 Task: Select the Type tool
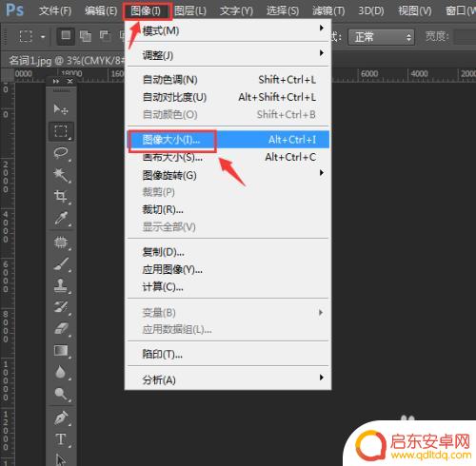61,439
